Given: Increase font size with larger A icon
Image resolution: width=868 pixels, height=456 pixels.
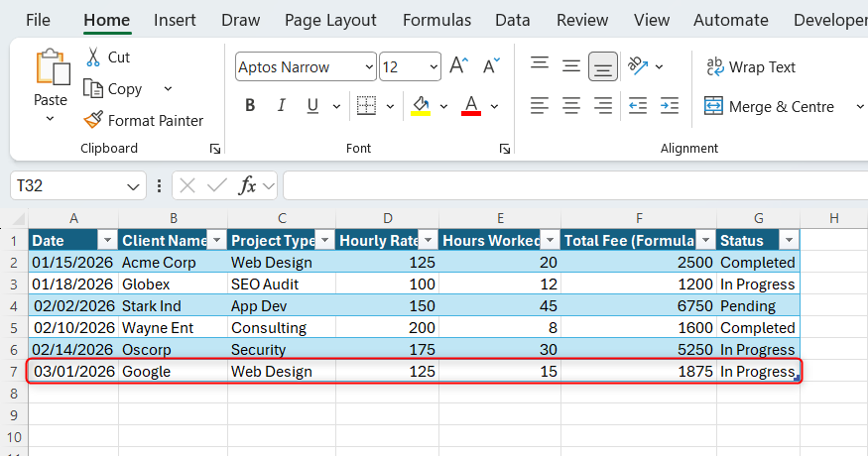Looking at the screenshot, I should [x=459, y=65].
